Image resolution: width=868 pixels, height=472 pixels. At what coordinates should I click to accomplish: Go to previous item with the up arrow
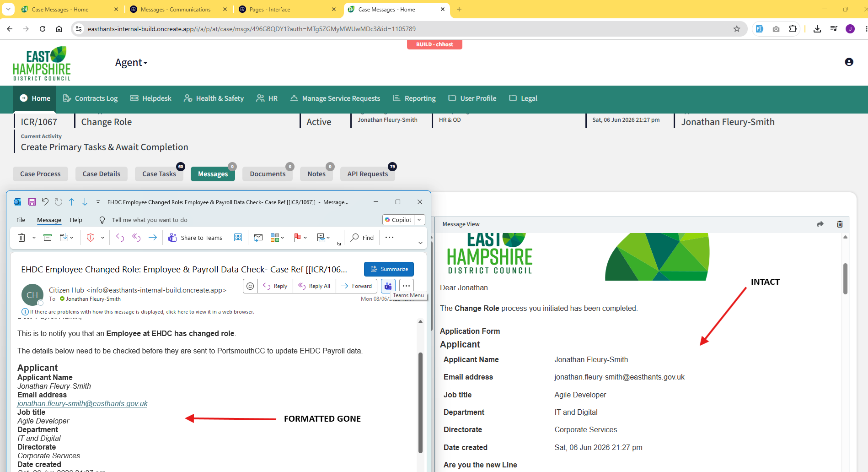(x=72, y=202)
